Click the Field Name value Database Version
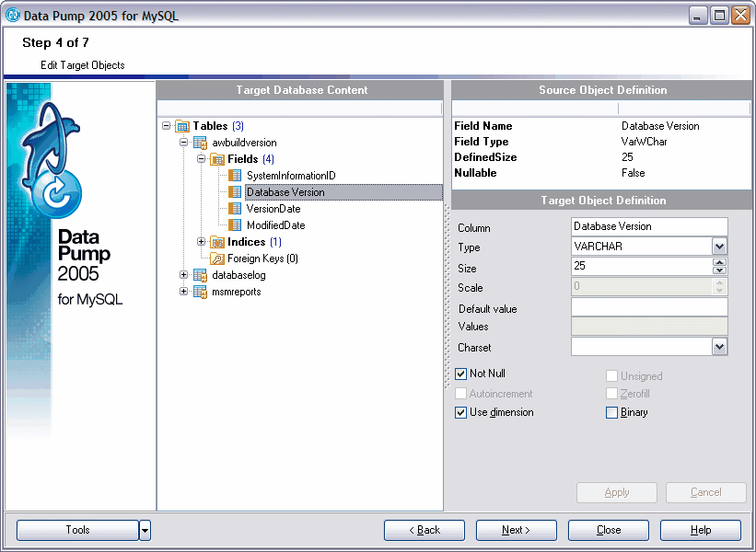 [660, 126]
